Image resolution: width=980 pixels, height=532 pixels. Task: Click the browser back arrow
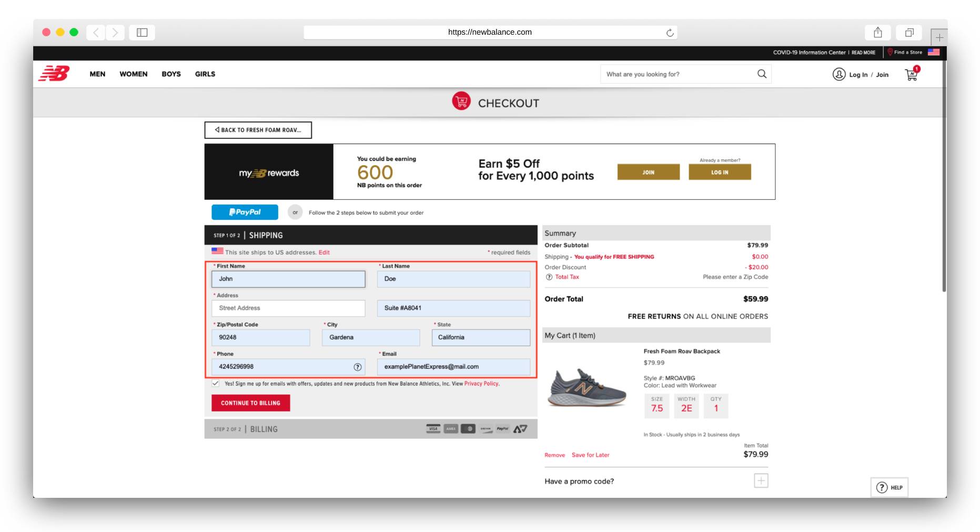point(96,33)
